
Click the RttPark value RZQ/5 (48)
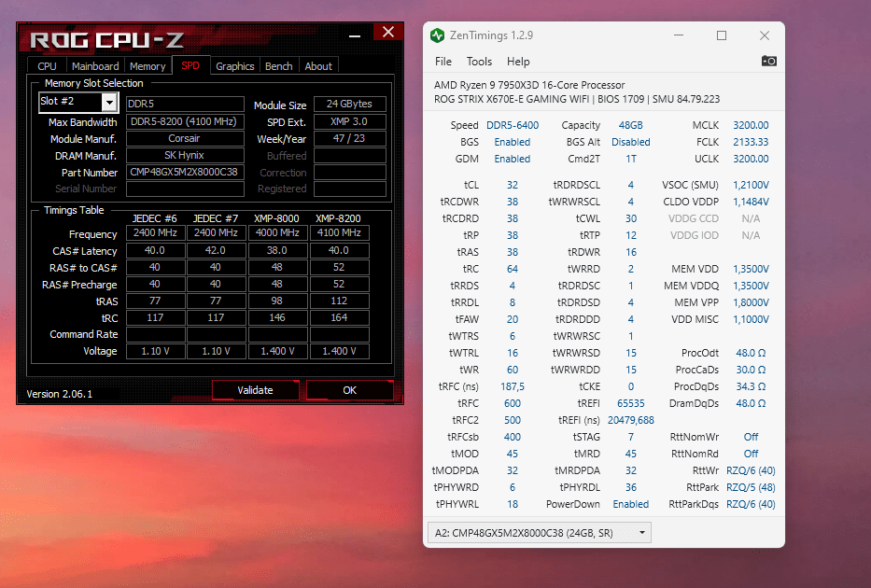coord(751,487)
